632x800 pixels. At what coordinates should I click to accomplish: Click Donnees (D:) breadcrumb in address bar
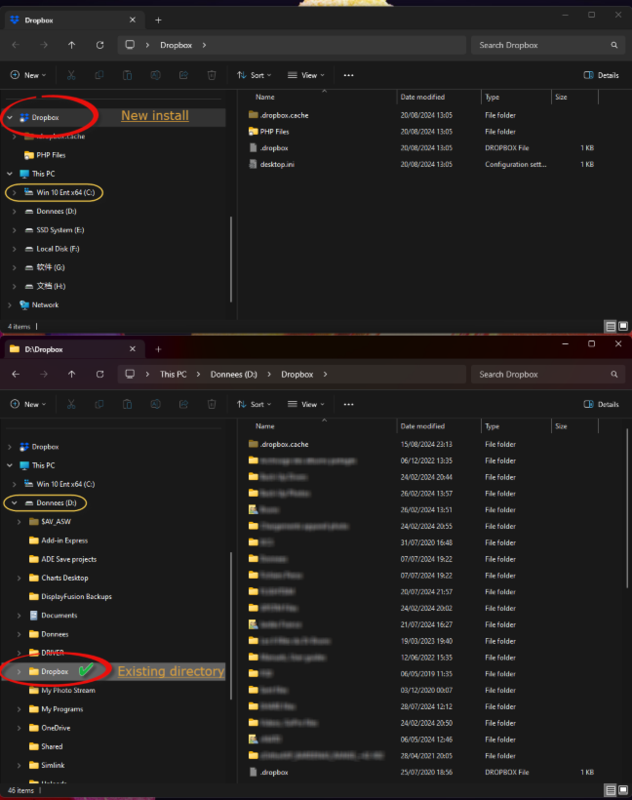pos(234,374)
